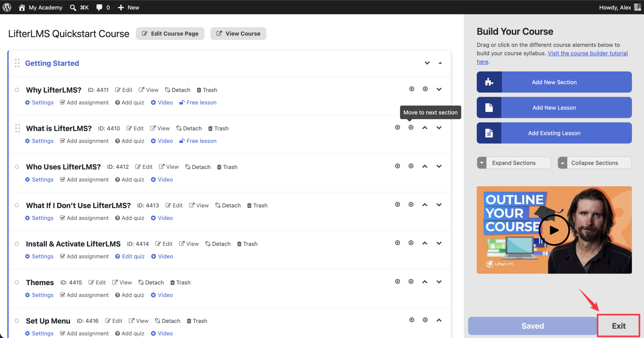The height and width of the screenshot is (338, 644).
Task: Open Video settings for Why LifterLMS?
Action: click(162, 103)
